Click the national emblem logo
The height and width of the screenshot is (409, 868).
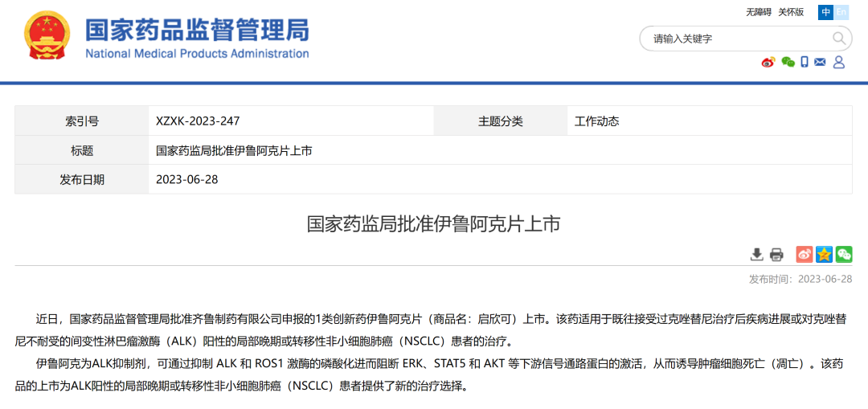(47, 36)
